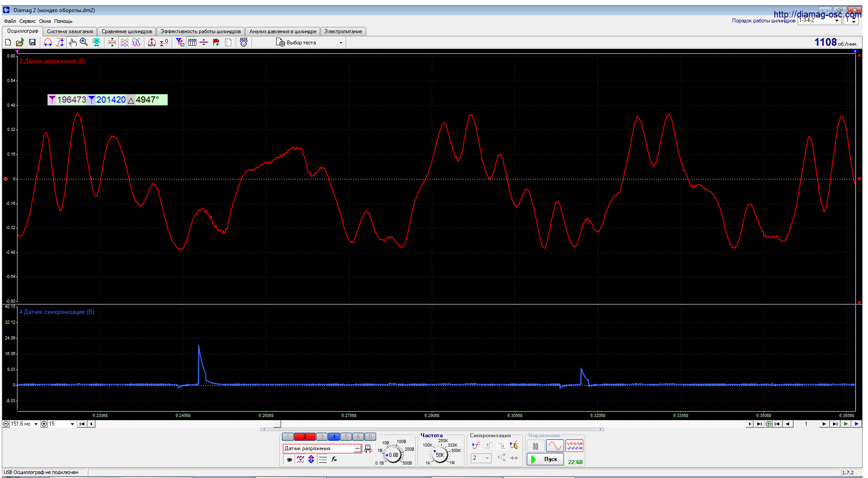Click the new file icon
This screenshot has width=868, height=478.
(8, 42)
